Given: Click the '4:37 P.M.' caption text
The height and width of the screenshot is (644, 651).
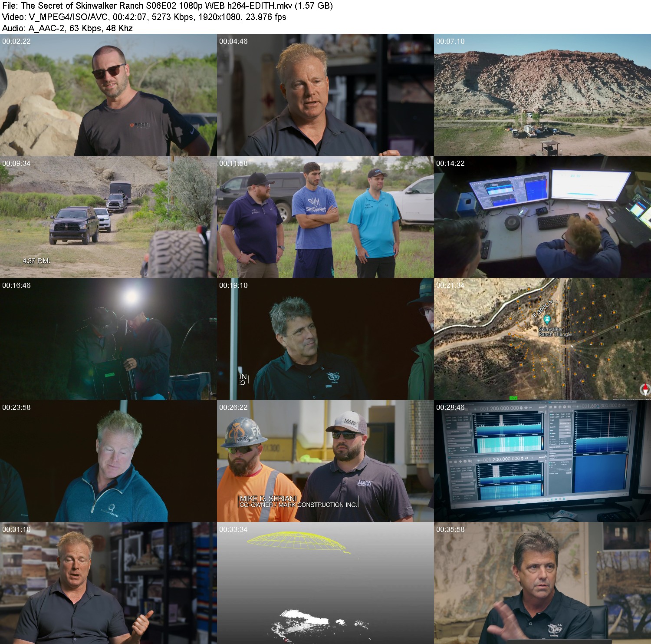Looking at the screenshot, I should [x=36, y=261].
